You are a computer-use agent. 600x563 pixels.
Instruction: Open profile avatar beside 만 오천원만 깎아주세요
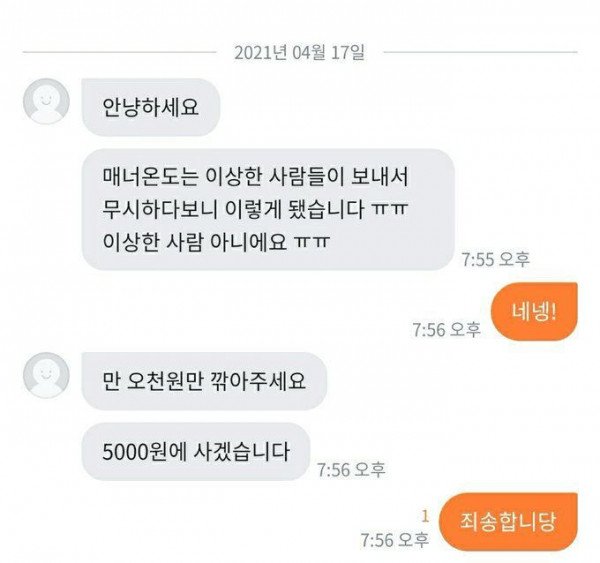click(46, 375)
